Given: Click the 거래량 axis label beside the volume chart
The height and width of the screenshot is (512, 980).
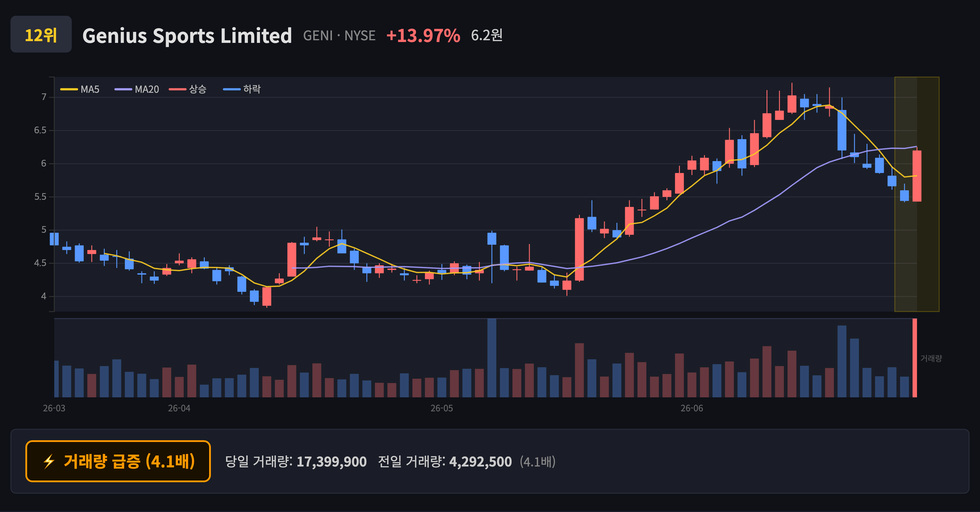Looking at the screenshot, I should [931, 358].
